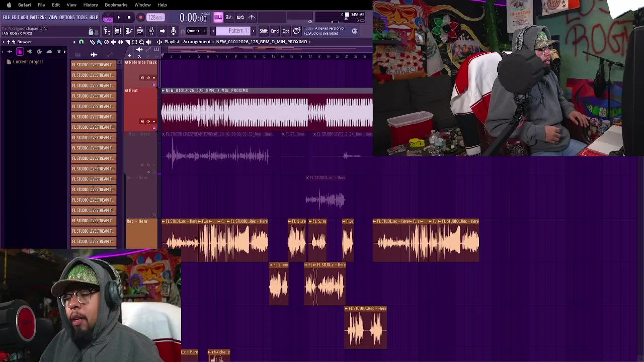Open the Channel rack icon
Screen dimensions: 644x362
(118, 31)
